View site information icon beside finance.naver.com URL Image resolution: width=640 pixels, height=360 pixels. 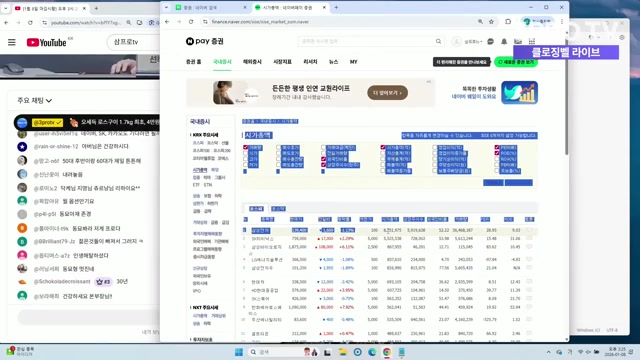click(205, 22)
